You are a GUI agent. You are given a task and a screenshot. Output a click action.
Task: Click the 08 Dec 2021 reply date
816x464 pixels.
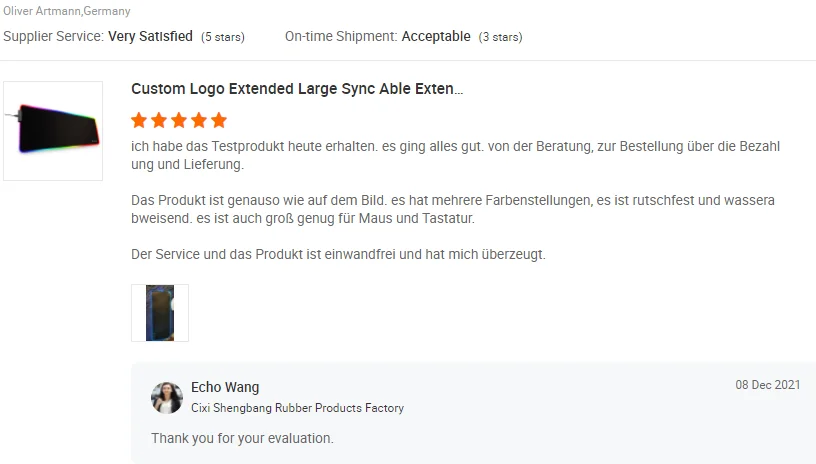[768, 385]
